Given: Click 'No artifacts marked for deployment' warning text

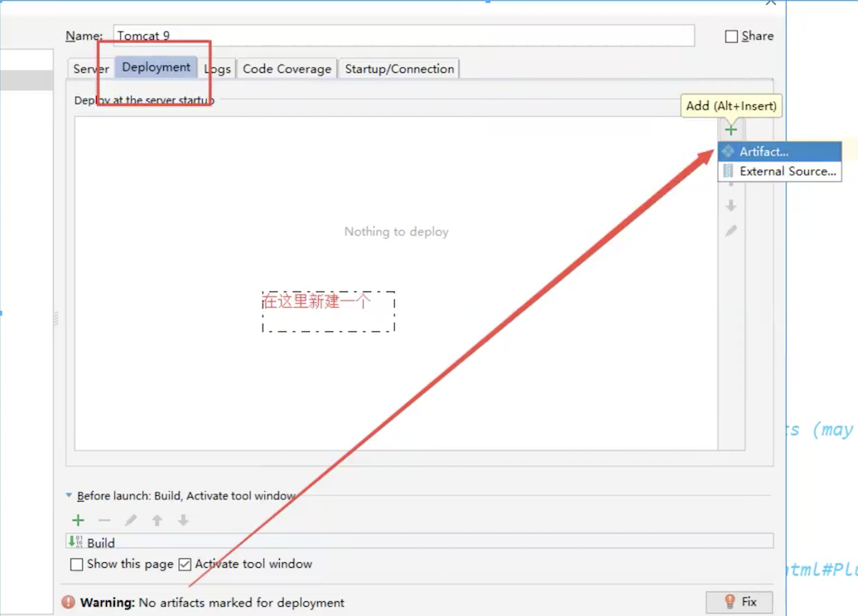Looking at the screenshot, I should pyautogui.click(x=241, y=602).
